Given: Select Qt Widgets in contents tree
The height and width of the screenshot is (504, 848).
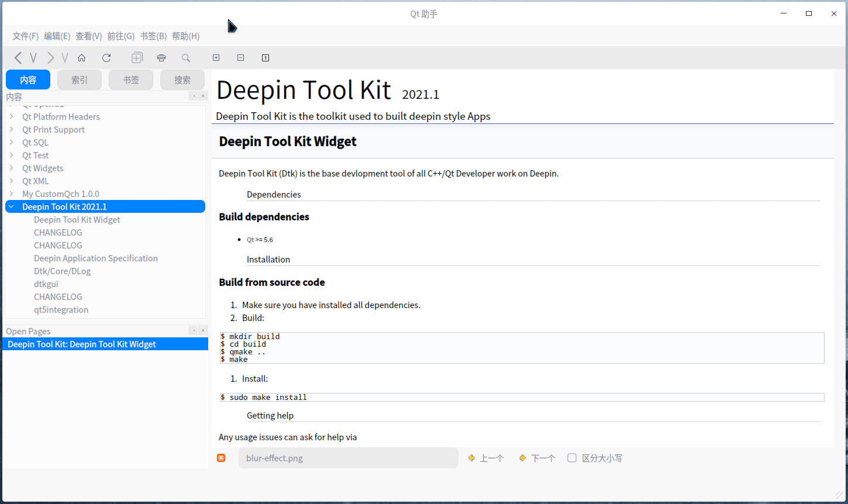Looking at the screenshot, I should point(43,168).
